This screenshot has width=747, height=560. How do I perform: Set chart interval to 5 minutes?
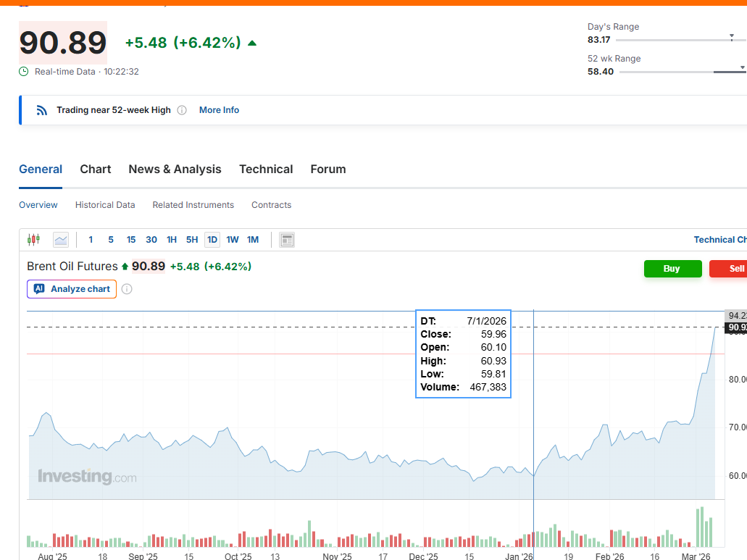(111, 240)
